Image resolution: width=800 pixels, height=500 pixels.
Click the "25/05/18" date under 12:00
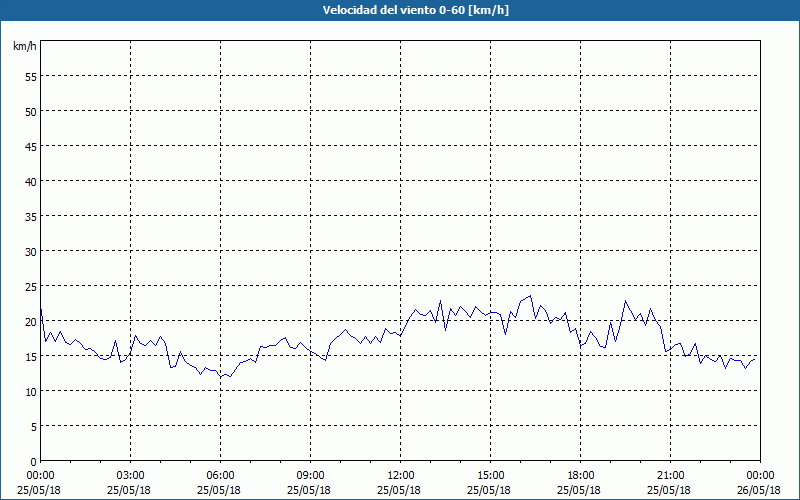tap(399, 490)
